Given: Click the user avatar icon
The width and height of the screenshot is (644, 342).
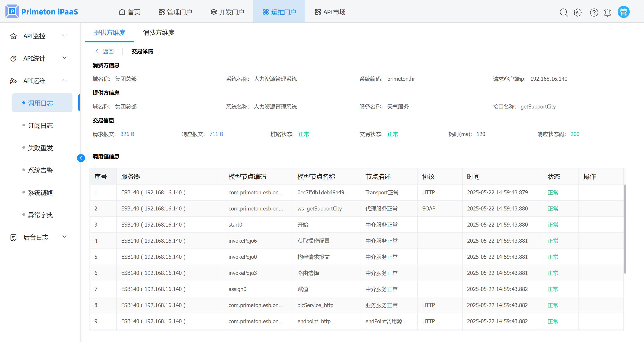Looking at the screenshot, I should pos(623,12).
